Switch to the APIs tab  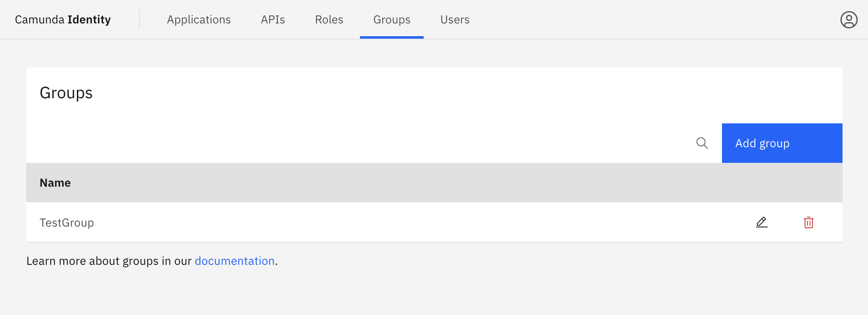(272, 19)
